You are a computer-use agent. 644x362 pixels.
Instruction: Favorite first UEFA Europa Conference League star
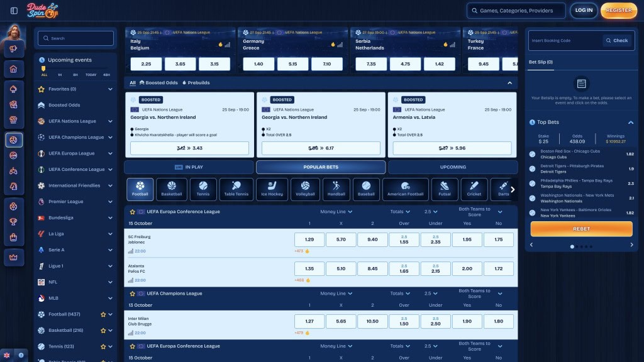click(132, 212)
